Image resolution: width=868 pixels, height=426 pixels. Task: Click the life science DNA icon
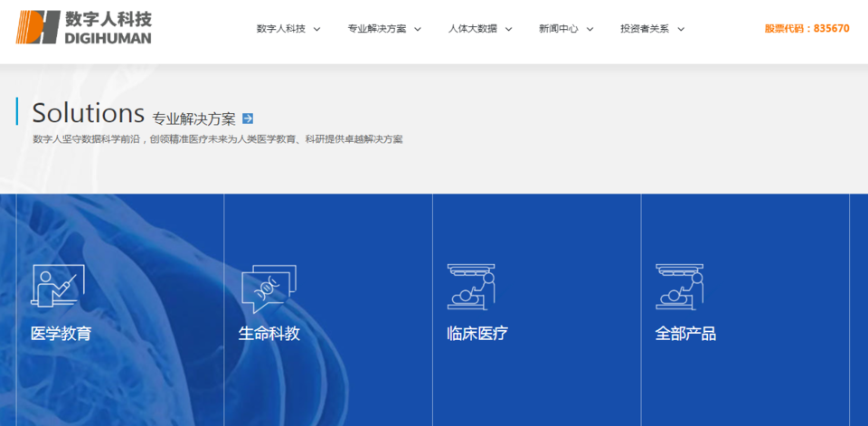[268, 289]
